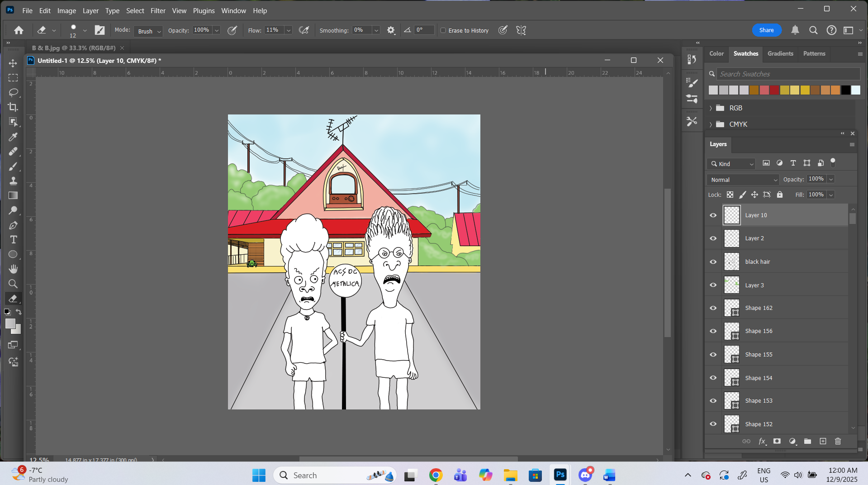Toggle visibility of Shape 154 layer
868x485 pixels.
coord(713,378)
